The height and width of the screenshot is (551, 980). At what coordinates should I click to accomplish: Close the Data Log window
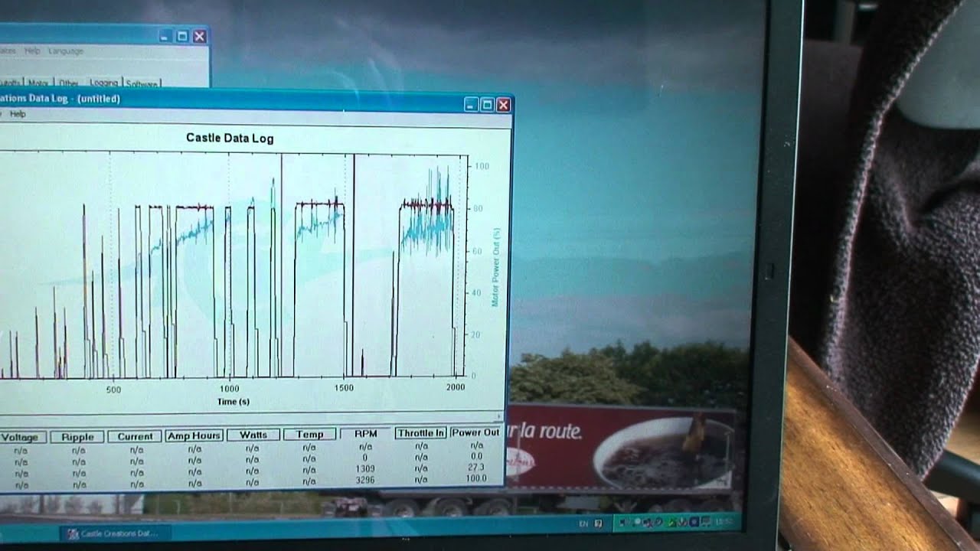[503, 105]
